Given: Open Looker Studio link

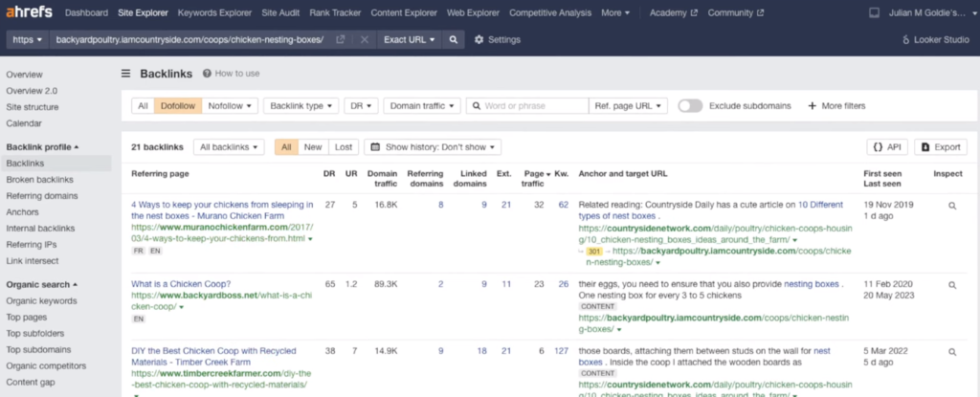Looking at the screenshot, I should tap(936, 39).
